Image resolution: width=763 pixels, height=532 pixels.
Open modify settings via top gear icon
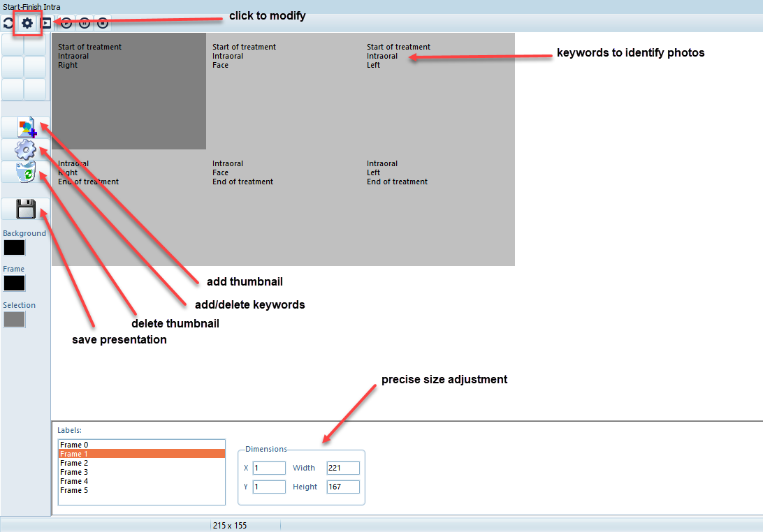(27, 23)
